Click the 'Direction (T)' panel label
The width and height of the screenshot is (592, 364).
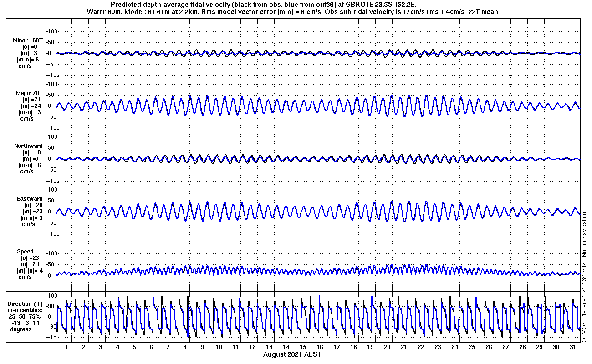pos(26,304)
